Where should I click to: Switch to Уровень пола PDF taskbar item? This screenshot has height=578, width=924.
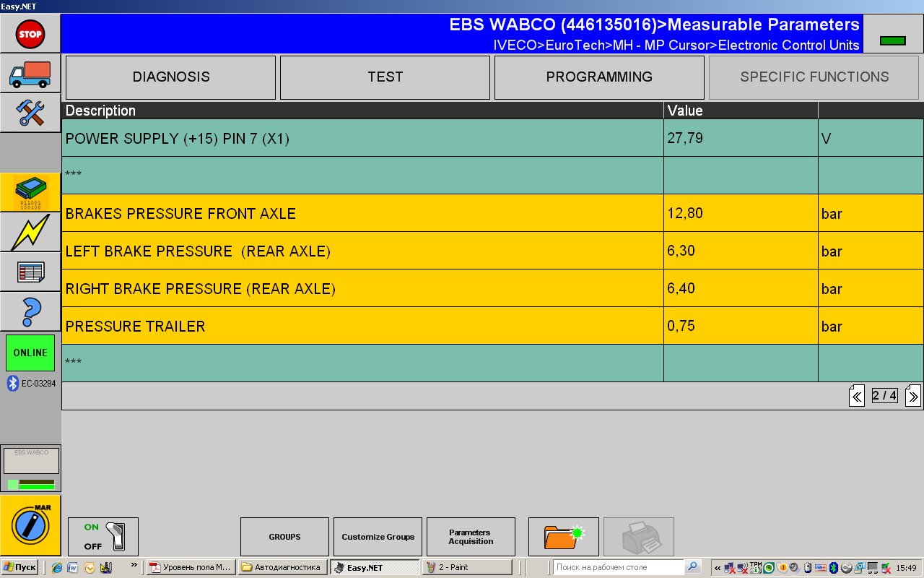click(x=191, y=567)
